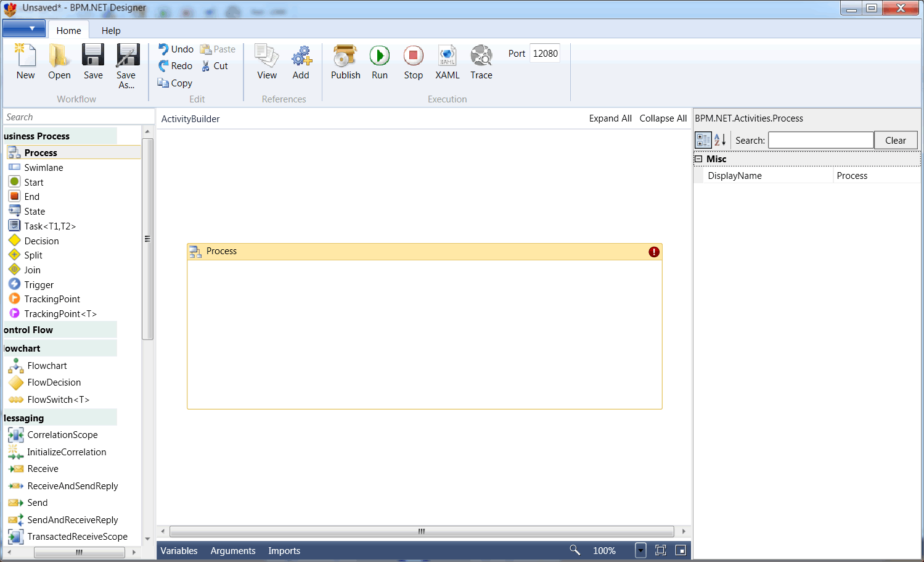Stop workflow execution
This screenshot has width=924, height=562.
(x=414, y=62)
